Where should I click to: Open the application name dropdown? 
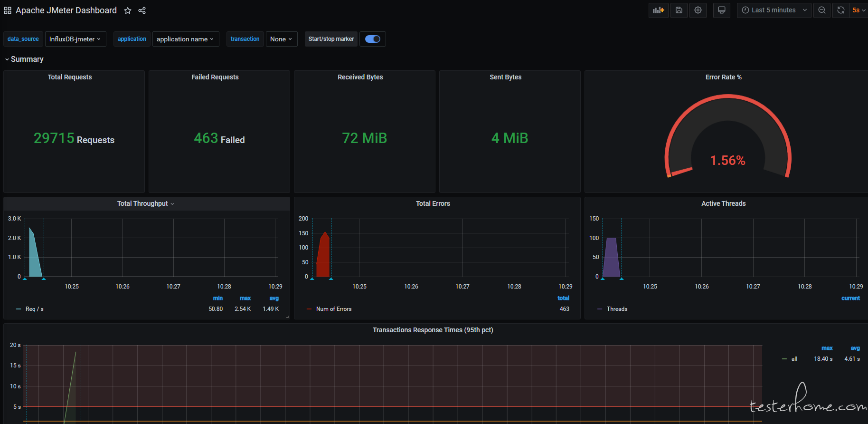coord(186,39)
